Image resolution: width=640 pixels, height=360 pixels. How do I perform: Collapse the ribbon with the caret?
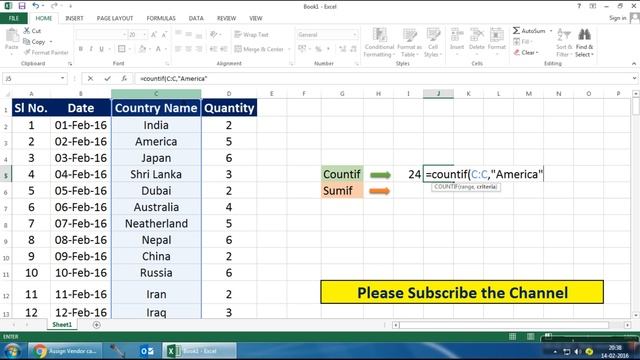pos(634,64)
